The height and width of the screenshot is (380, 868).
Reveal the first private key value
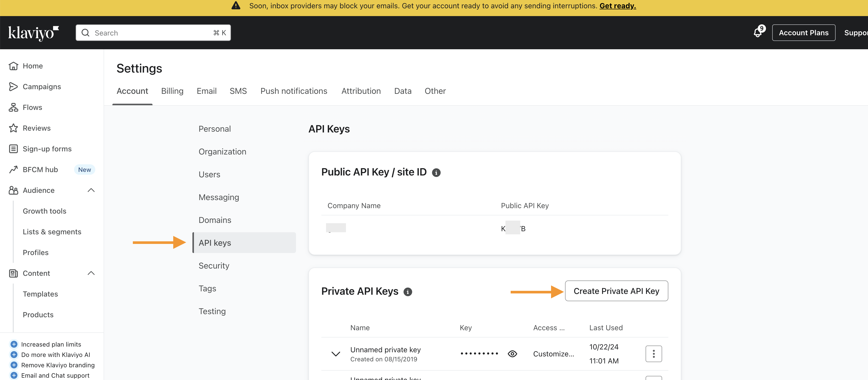512,354
